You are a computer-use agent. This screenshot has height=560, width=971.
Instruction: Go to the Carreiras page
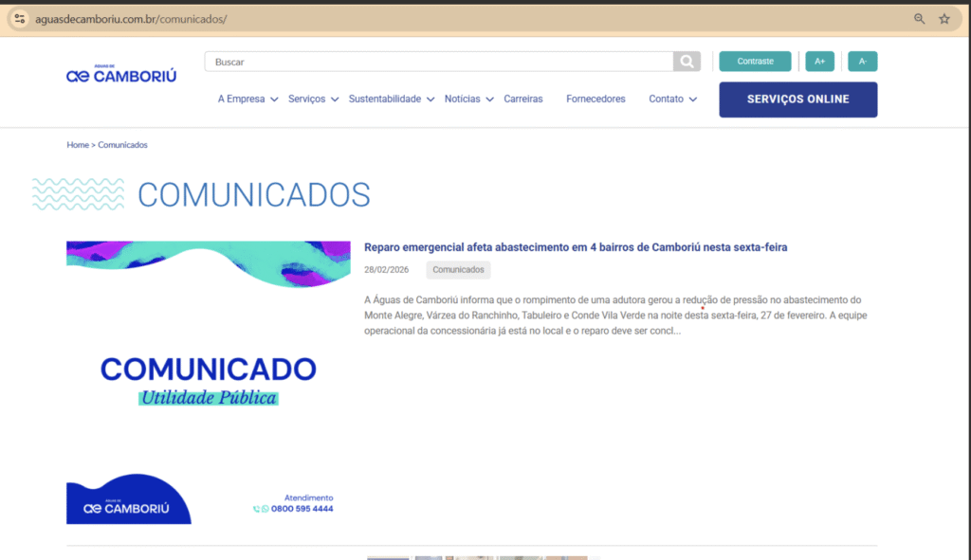523,99
